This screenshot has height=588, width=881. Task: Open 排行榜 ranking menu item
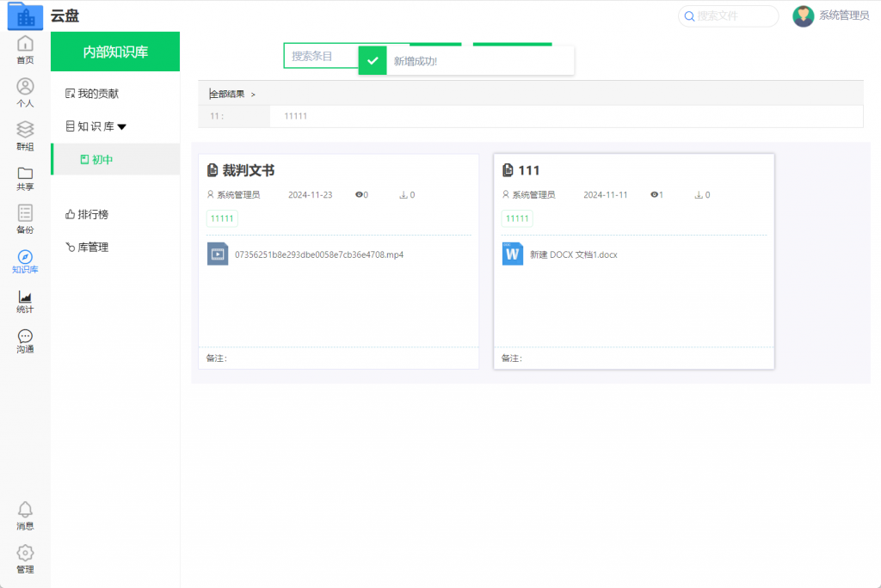coord(93,214)
